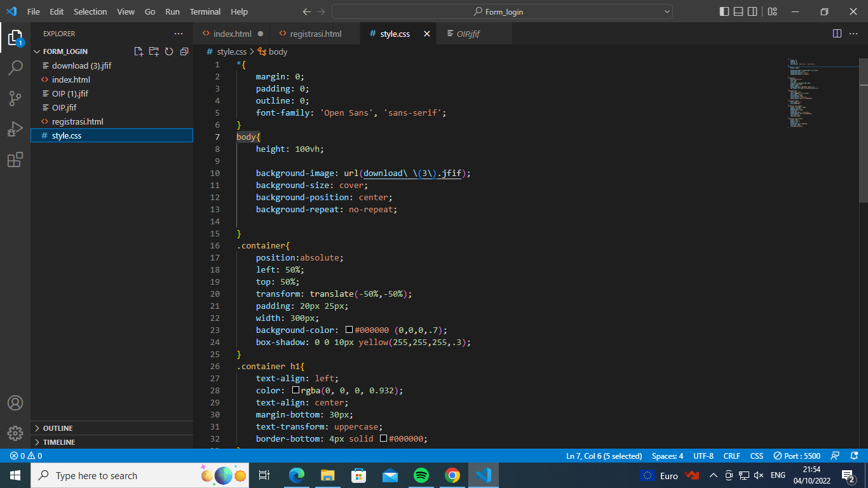This screenshot has width=868, height=488.
Task: Click the style.css breadcrumb item
Action: pyautogui.click(x=226, y=51)
